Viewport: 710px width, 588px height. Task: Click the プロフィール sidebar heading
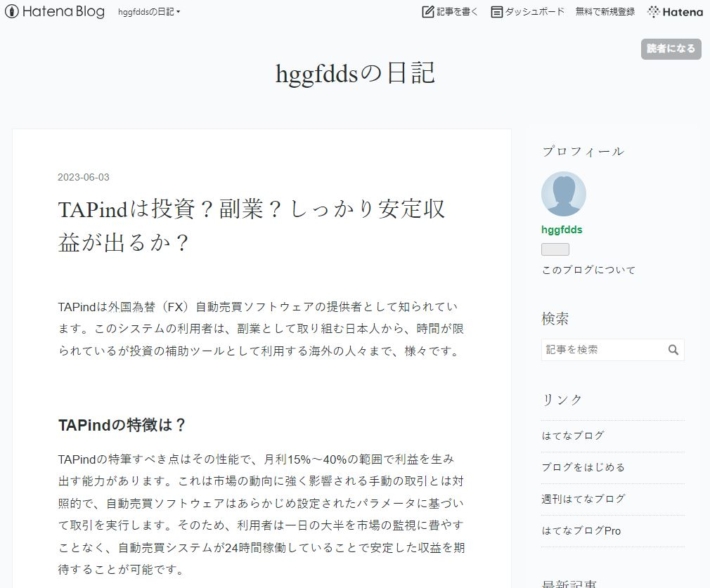[x=583, y=151]
